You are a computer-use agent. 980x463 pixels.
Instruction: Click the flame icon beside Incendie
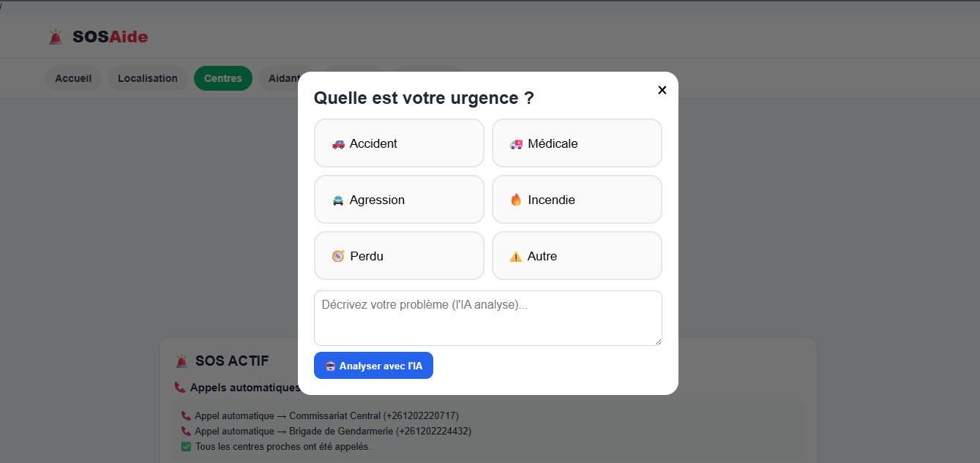516,200
